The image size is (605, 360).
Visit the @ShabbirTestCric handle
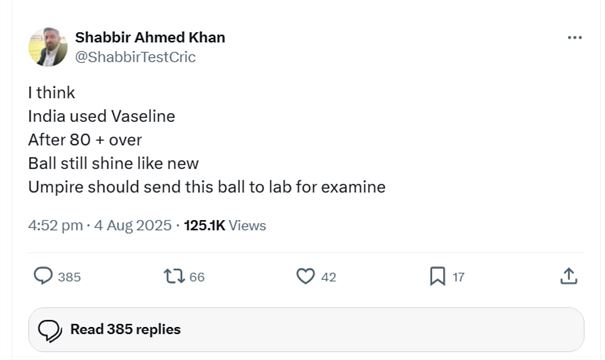pyautogui.click(x=135, y=57)
